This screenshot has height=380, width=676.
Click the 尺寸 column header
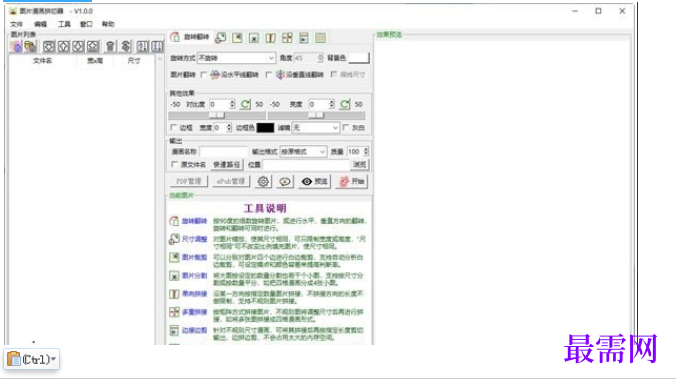(x=134, y=61)
